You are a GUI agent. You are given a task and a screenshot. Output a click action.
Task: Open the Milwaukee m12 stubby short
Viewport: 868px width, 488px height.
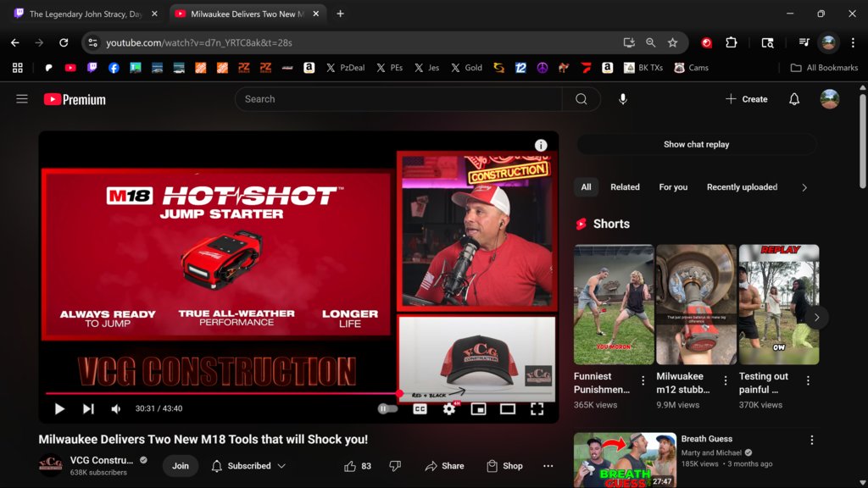coord(697,304)
